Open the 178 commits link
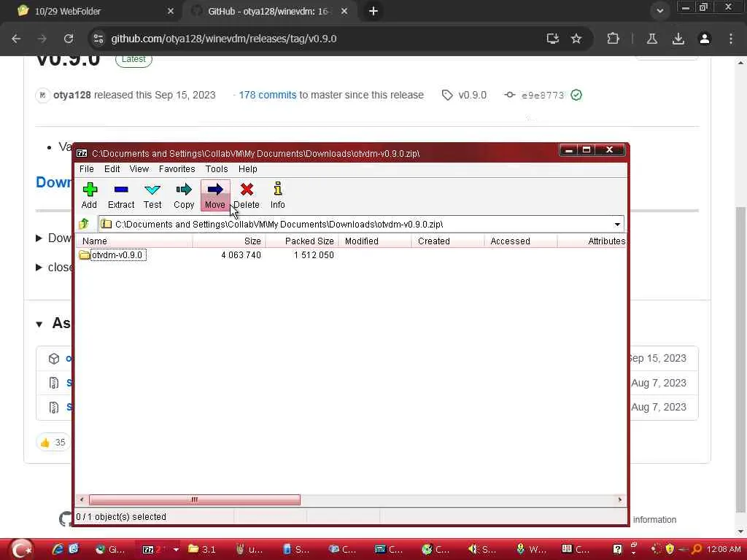 pos(267,95)
